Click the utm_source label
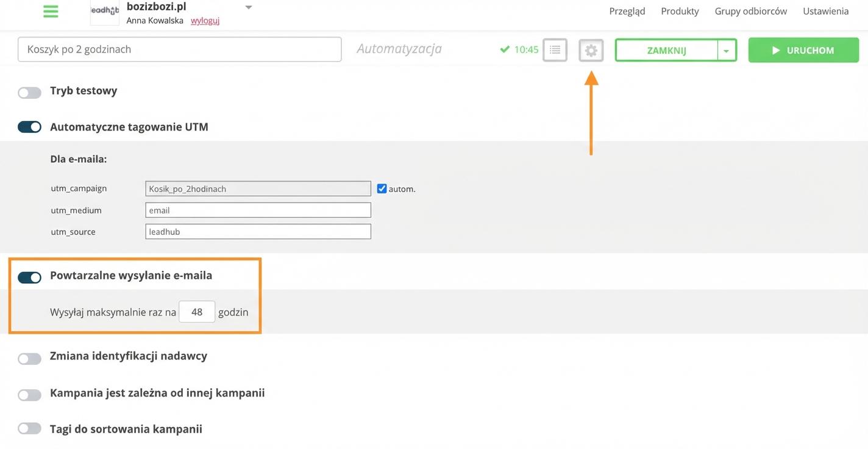The image size is (868, 449). [x=73, y=232]
